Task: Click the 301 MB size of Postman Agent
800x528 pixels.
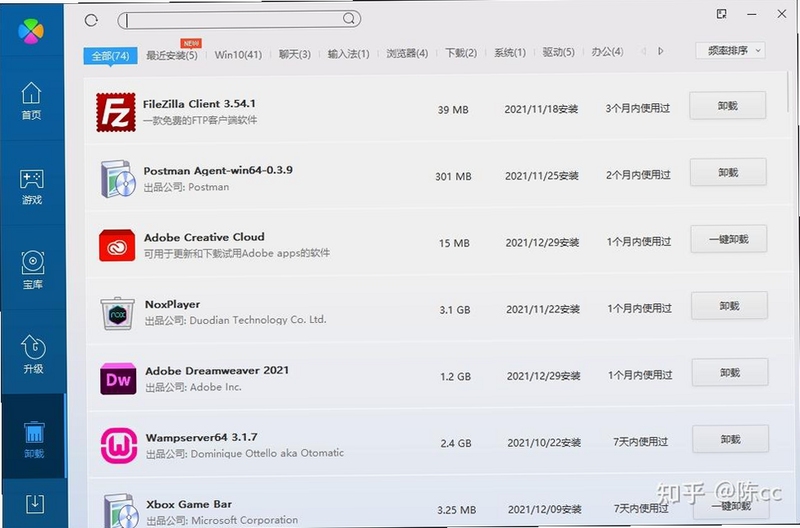Action: pos(453,177)
